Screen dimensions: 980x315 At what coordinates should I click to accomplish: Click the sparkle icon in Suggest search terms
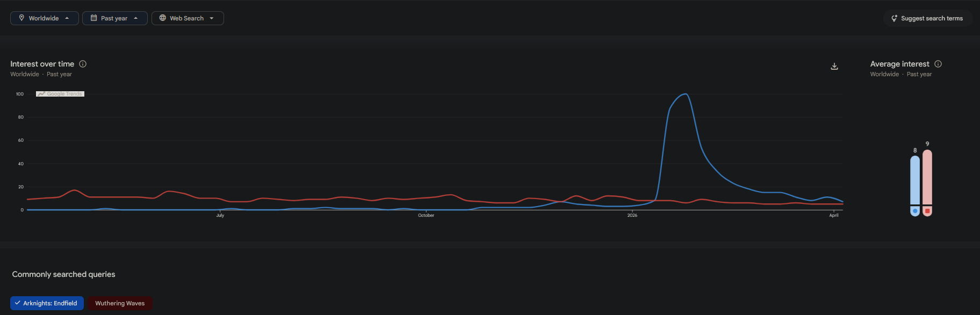[x=894, y=18]
